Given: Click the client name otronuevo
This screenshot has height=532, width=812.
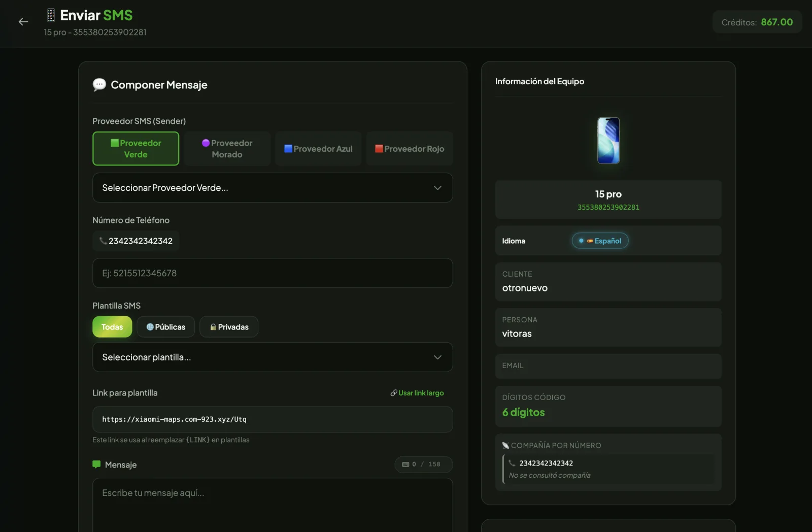Looking at the screenshot, I should (x=525, y=288).
